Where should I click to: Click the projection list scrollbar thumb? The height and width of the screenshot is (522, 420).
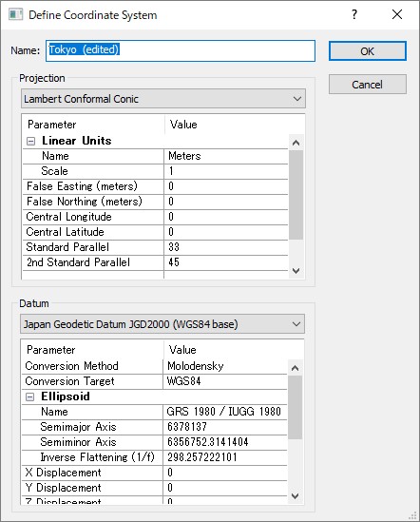[296, 195]
